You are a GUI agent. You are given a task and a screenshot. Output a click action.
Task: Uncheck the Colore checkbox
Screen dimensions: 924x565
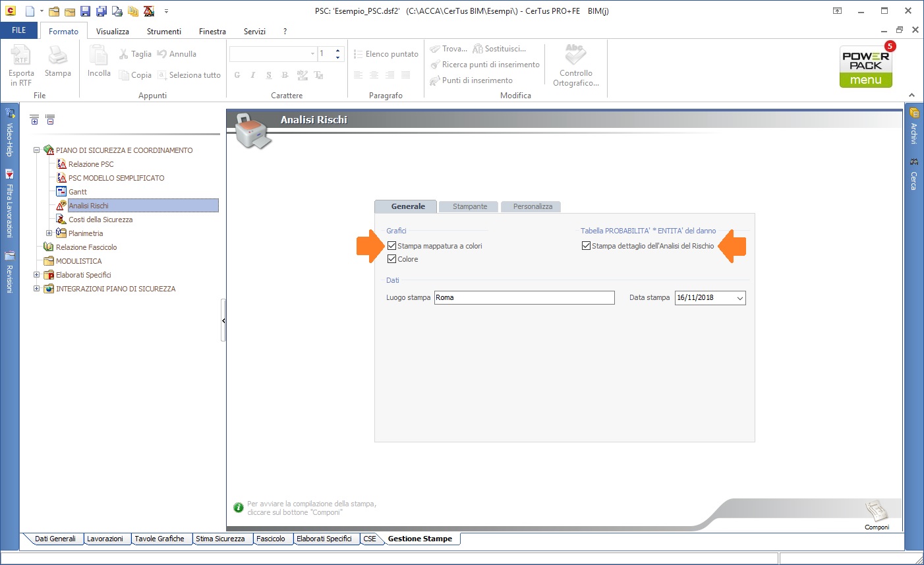pos(392,259)
